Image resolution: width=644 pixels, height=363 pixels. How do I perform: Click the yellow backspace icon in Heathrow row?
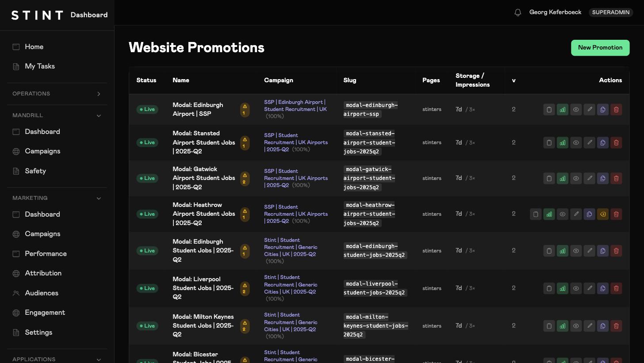pos(603,214)
